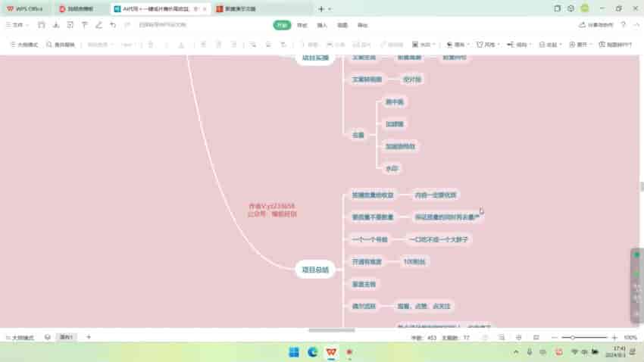The height and width of the screenshot is (362, 644).
Task: Switch to the WPS Office home tab
Action: 25,8
